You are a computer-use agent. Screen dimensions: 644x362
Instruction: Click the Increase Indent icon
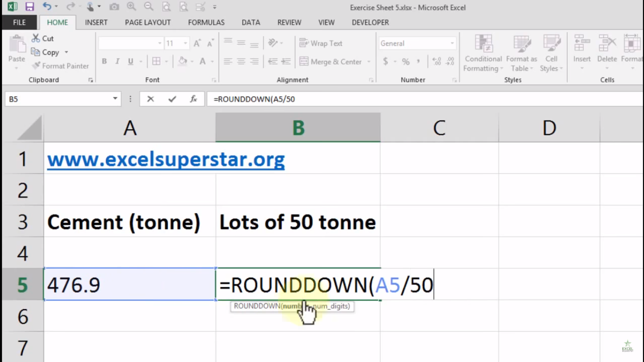286,61
